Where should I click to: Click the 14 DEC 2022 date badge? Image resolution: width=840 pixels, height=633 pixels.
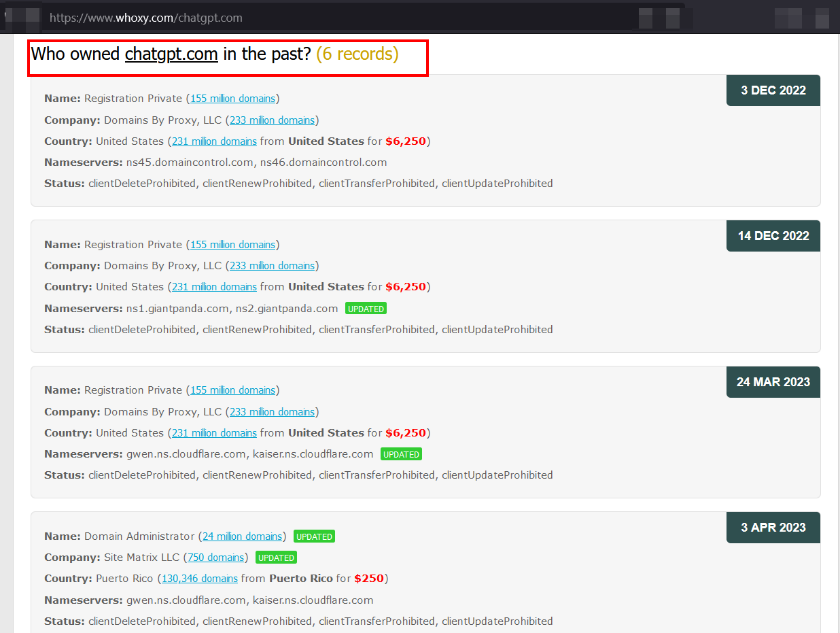coord(773,236)
